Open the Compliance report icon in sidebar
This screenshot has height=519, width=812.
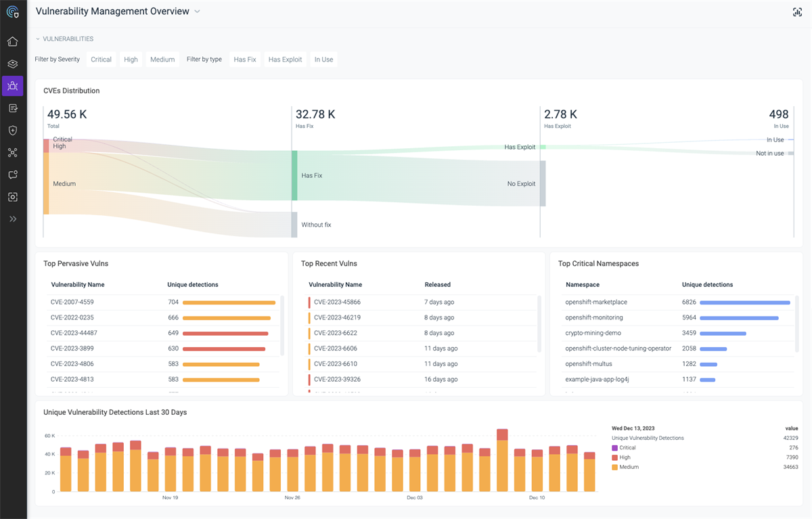(12, 108)
